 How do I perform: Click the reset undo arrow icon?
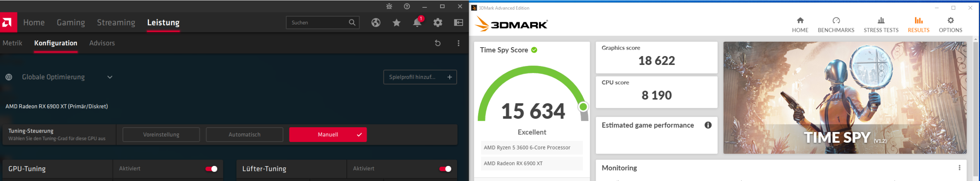(438, 43)
